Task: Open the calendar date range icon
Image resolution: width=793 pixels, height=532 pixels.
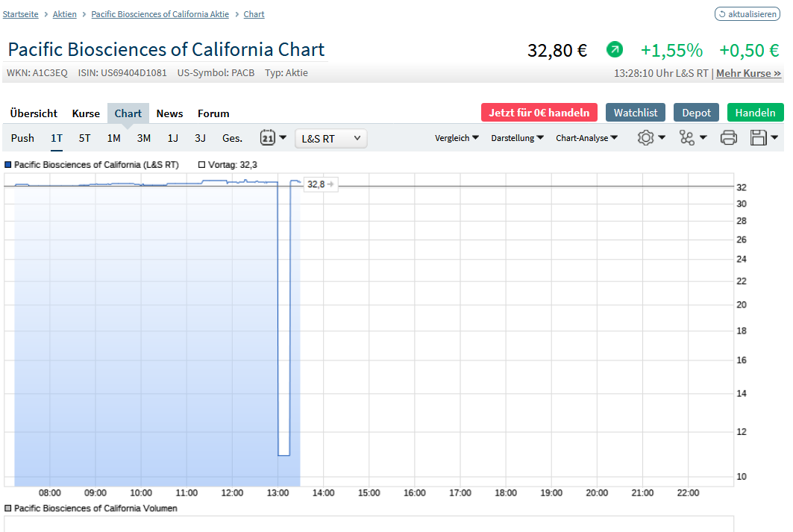Action: click(269, 138)
